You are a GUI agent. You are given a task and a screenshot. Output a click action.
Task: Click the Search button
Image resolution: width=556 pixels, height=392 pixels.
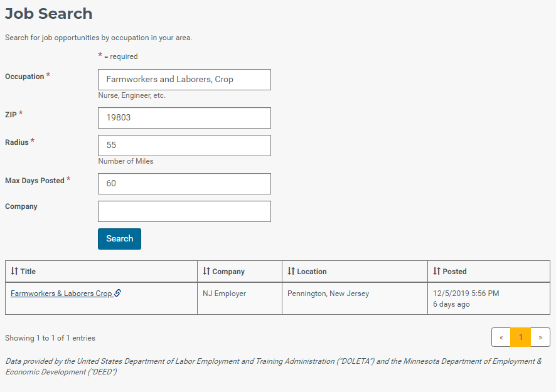(x=119, y=239)
